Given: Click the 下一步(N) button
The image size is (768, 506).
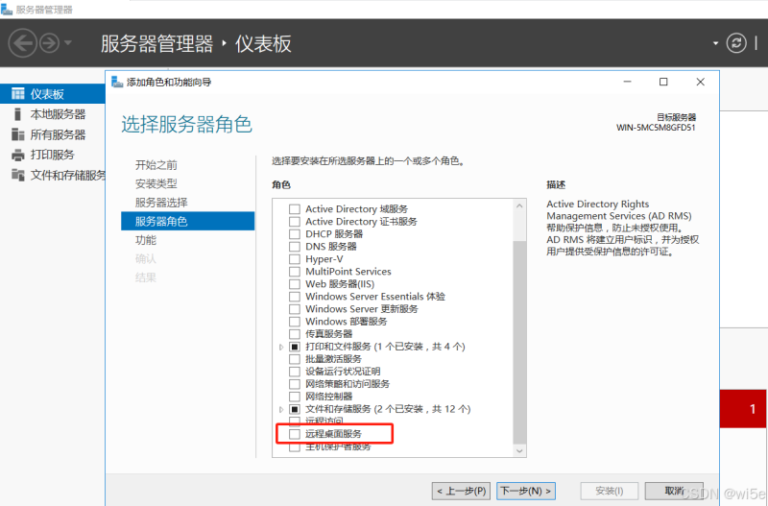Looking at the screenshot, I should 526,491.
